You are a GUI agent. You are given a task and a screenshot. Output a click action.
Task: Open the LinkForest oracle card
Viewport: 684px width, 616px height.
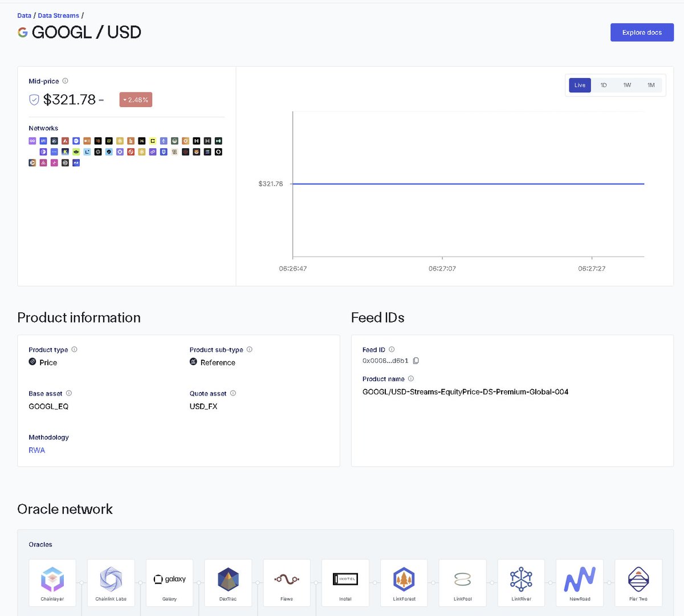point(404,582)
